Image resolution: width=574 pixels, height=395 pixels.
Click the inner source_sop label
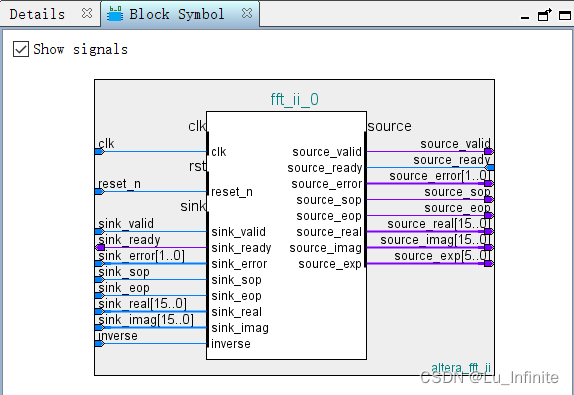pyautogui.click(x=329, y=200)
